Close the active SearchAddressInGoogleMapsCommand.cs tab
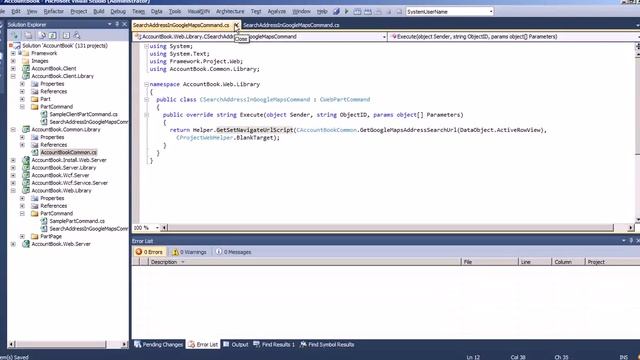 tap(236, 25)
